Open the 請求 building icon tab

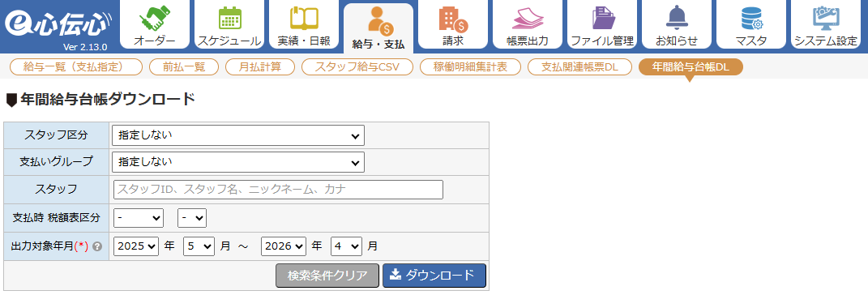tap(453, 24)
